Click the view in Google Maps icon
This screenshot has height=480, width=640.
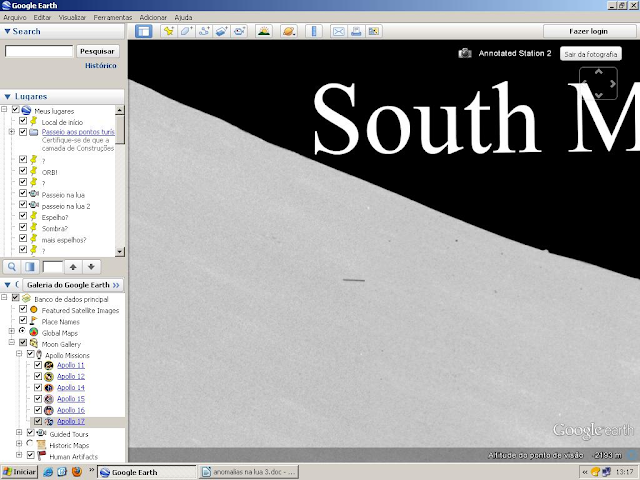click(x=373, y=31)
